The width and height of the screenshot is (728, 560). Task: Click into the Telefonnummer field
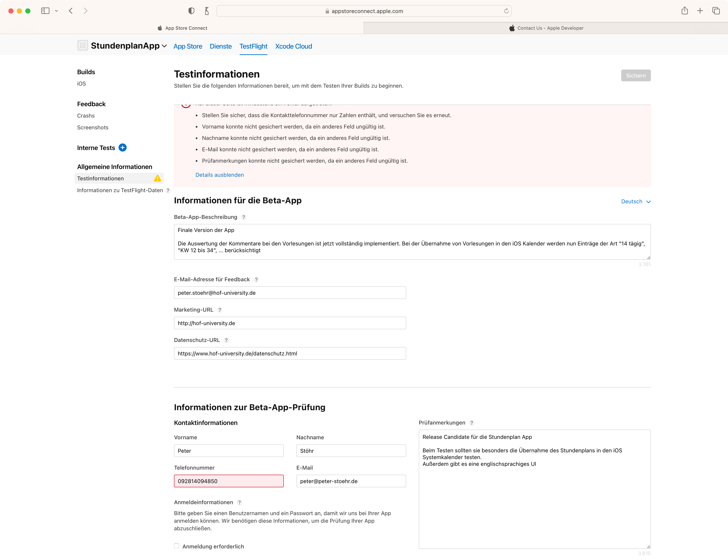(x=229, y=481)
